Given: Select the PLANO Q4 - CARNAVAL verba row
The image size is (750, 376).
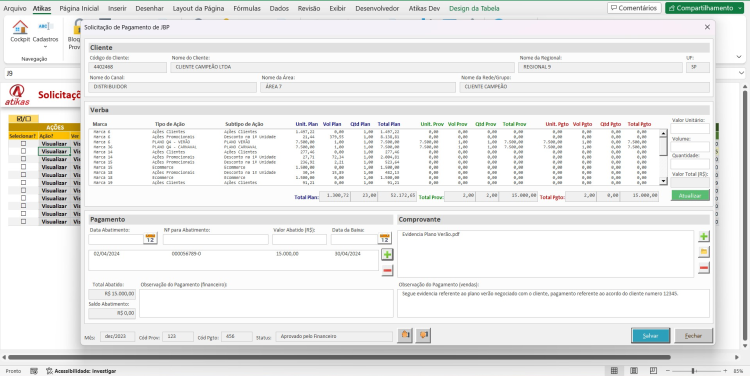Looking at the screenshot, I should [375, 147].
